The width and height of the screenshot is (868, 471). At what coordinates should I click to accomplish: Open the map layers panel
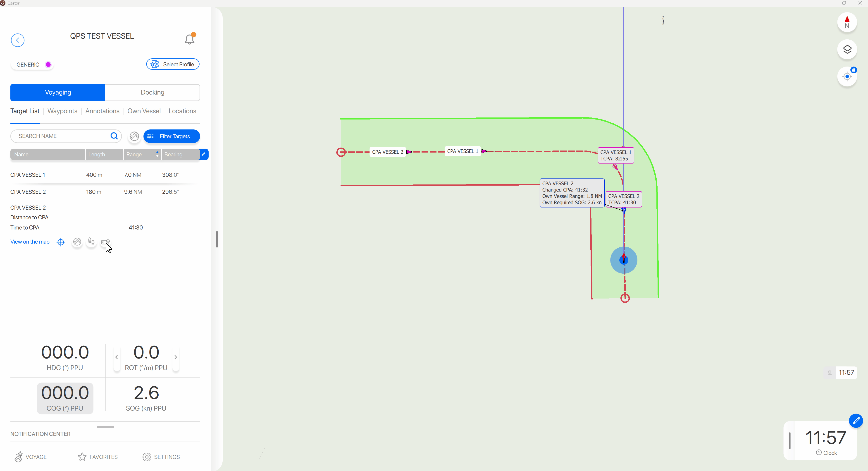[847, 50]
